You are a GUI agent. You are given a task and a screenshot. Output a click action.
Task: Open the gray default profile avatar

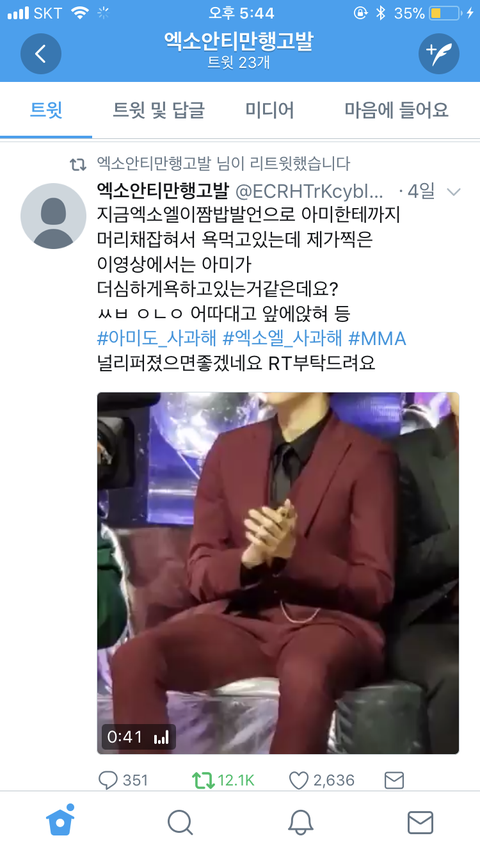click(53, 216)
